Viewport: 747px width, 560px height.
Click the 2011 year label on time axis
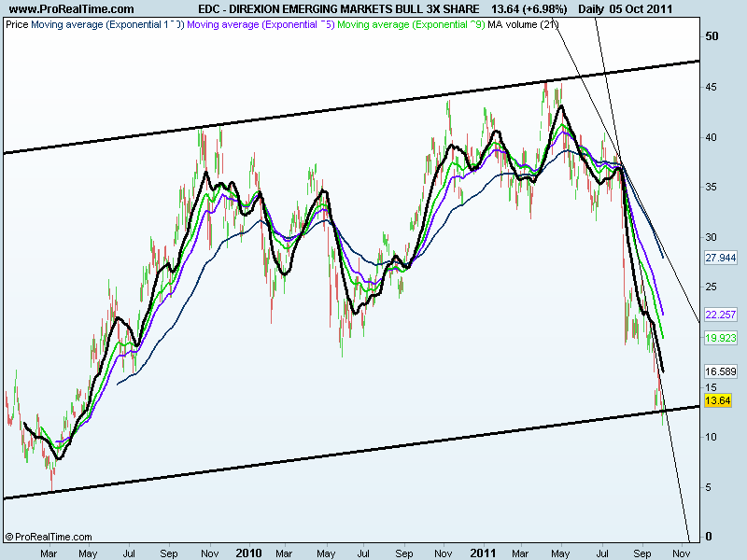pos(483,553)
